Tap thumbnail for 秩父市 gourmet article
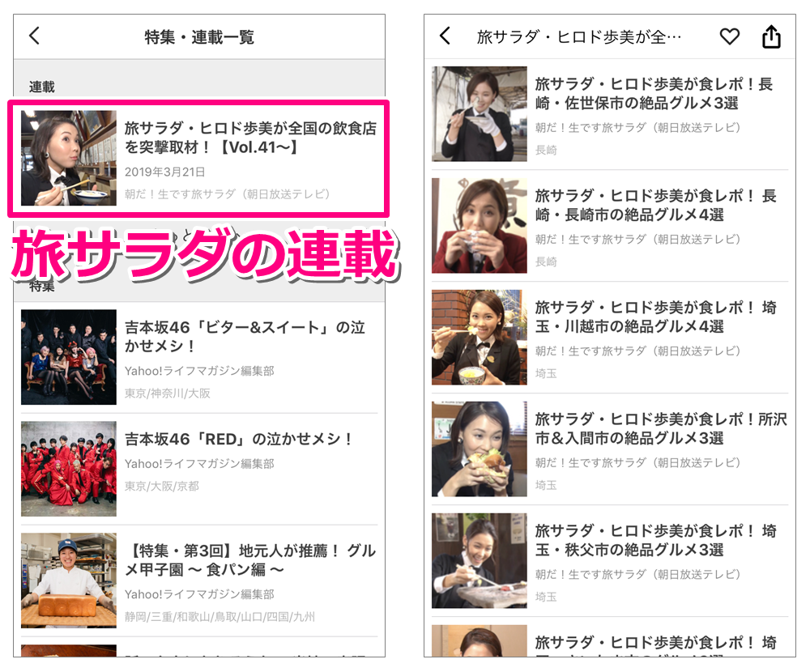 coord(480,561)
